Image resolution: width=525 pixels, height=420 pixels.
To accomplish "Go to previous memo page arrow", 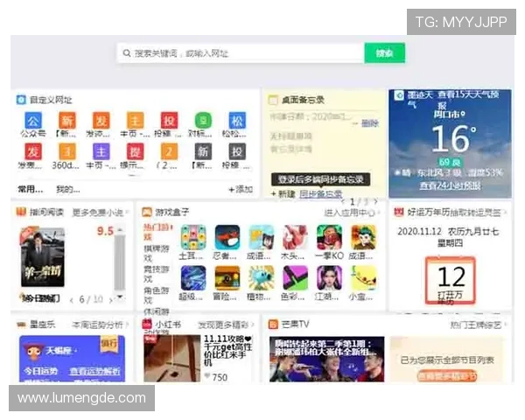I will point(342,201).
